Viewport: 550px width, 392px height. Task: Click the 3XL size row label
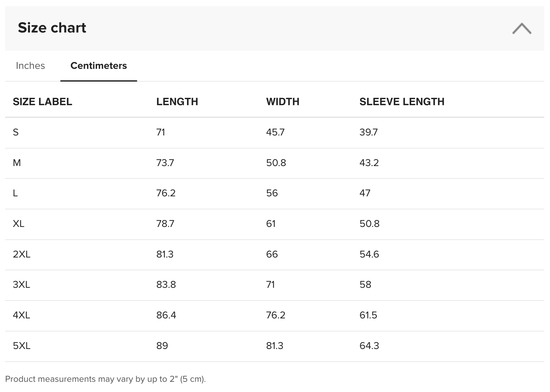(x=21, y=285)
